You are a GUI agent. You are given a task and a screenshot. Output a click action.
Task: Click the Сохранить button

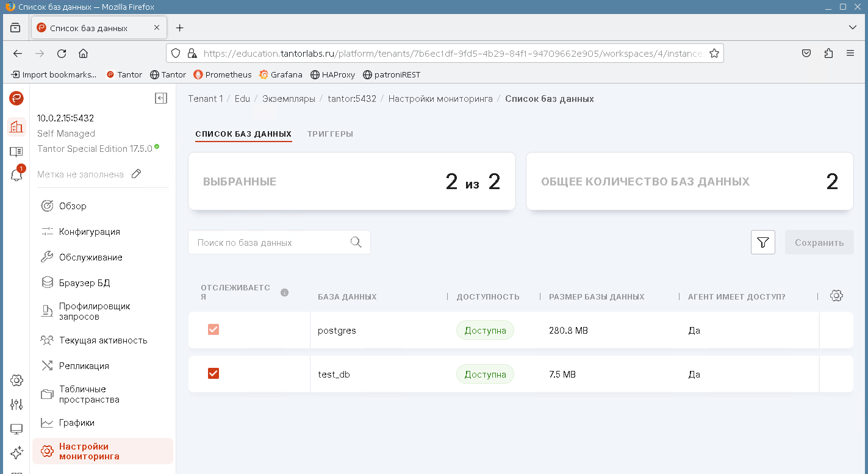(819, 242)
